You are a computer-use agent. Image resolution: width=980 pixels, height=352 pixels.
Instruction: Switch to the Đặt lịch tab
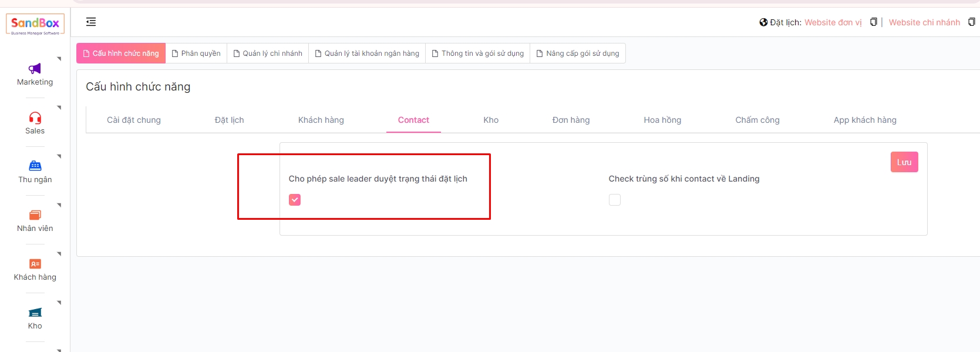pos(229,120)
